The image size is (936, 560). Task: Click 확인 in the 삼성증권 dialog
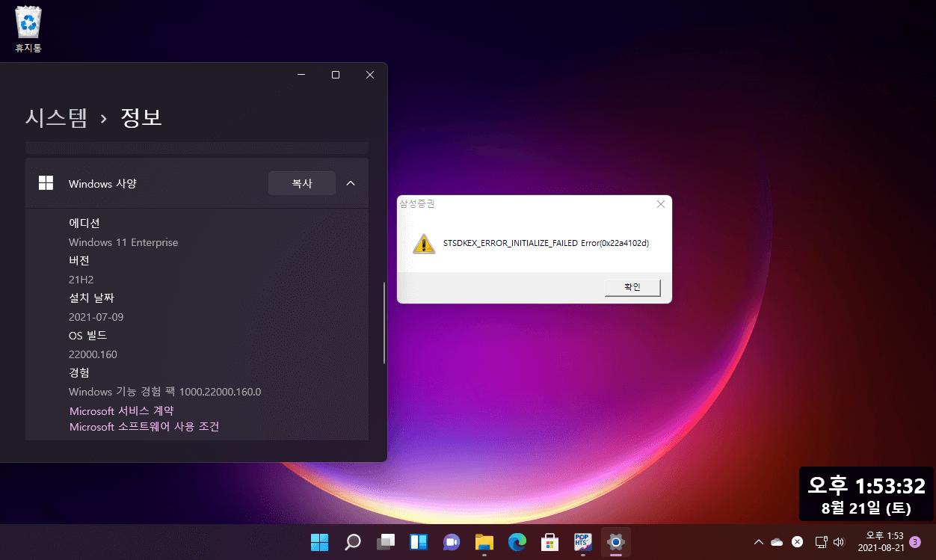click(x=632, y=287)
